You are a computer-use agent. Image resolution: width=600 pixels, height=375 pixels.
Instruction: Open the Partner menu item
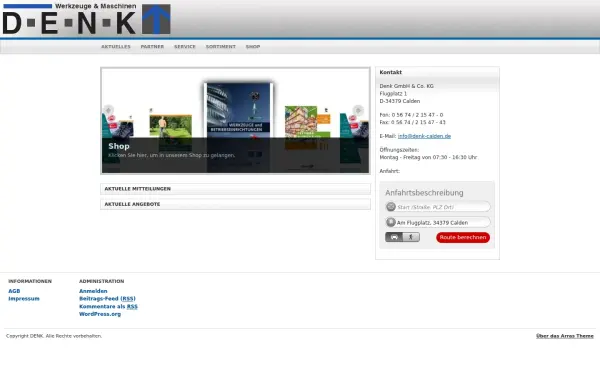point(152,47)
